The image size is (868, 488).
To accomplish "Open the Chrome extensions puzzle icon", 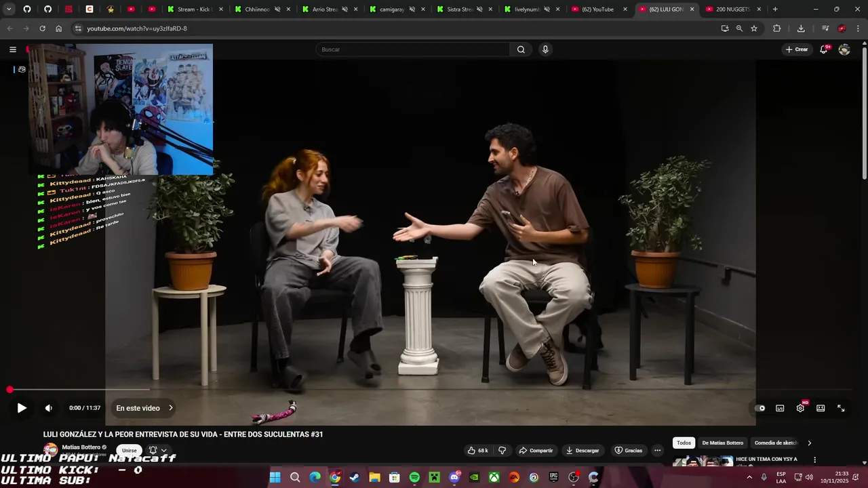I will click(x=777, y=28).
